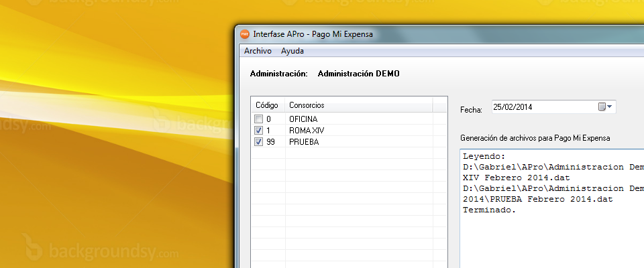
Task: Open the Fecha calendar dropdown
Action: coord(605,107)
